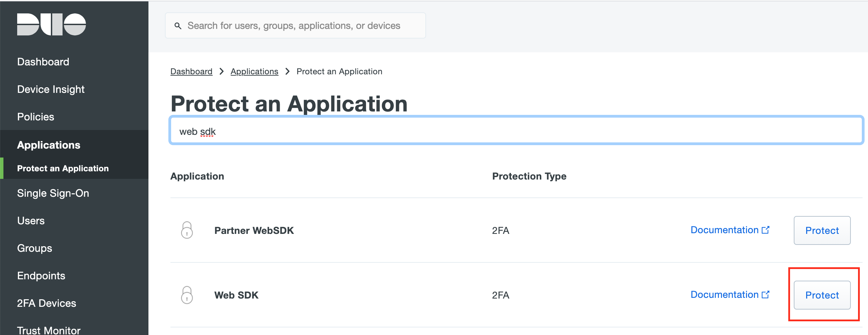Navigate to Policies in sidebar

(36, 117)
